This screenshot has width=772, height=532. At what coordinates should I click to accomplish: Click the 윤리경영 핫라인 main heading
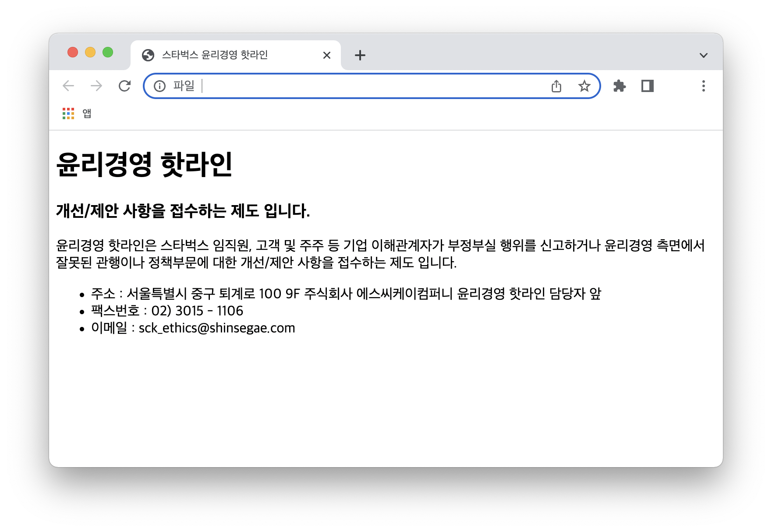144,165
